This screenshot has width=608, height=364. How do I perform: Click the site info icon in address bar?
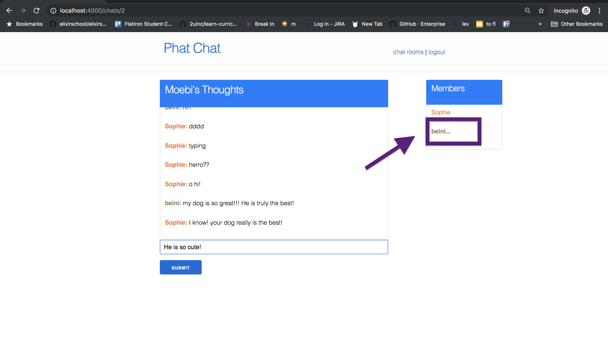pos(53,11)
